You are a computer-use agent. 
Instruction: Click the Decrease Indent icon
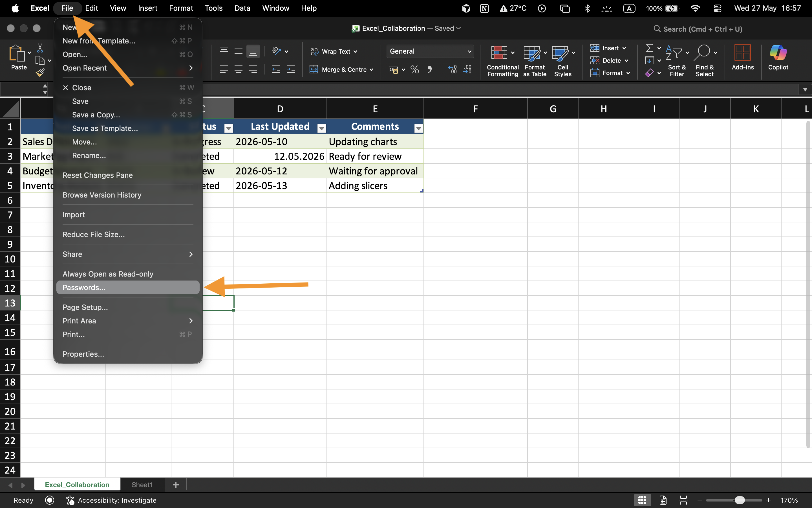(276, 69)
